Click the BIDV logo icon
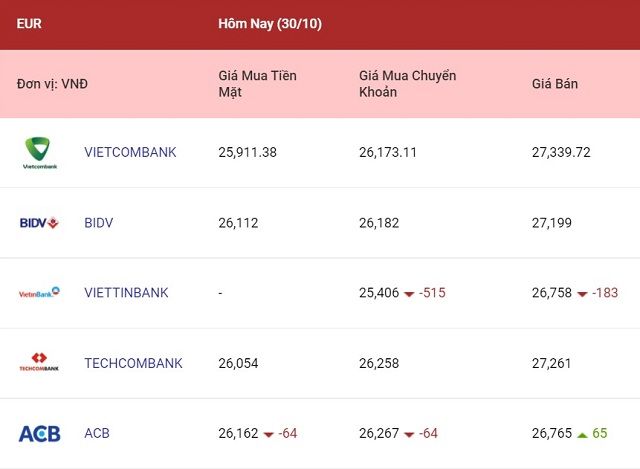Screen dimensions: 640x469 (x=40, y=222)
